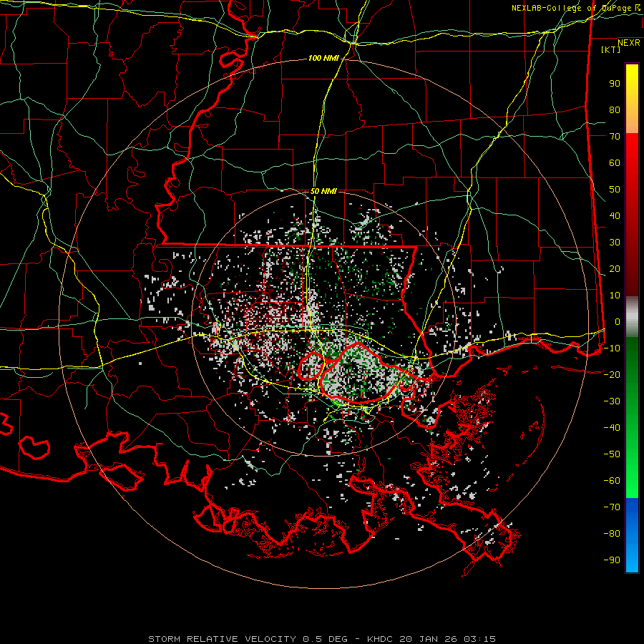Image resolution: width=644 pixels, height=644 pixels.
Task: Click the positive 20 knot scale label
Action: 615,268
